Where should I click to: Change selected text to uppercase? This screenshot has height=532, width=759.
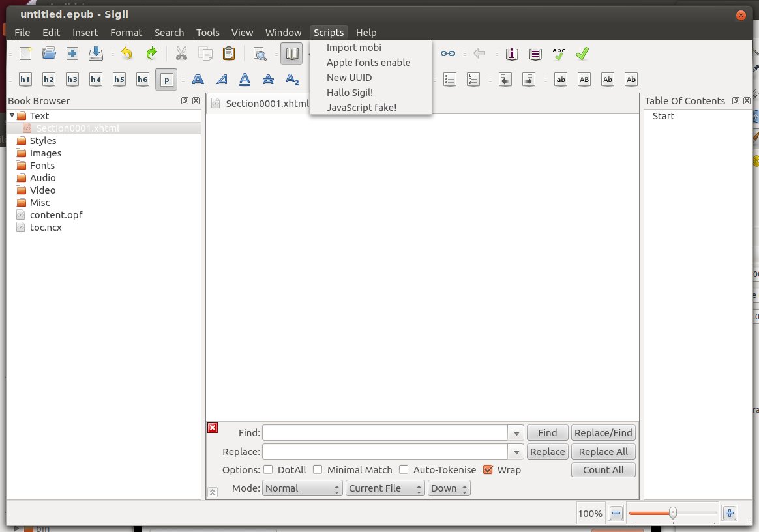tap(584, 80)
